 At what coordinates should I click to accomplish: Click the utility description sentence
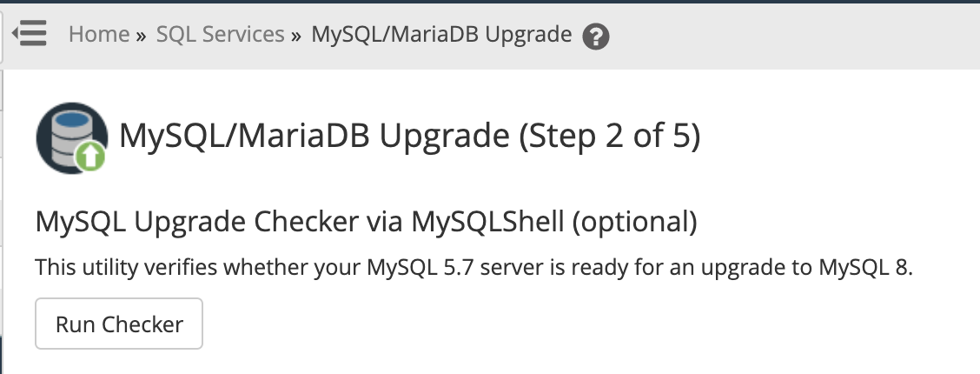(474, 267)
